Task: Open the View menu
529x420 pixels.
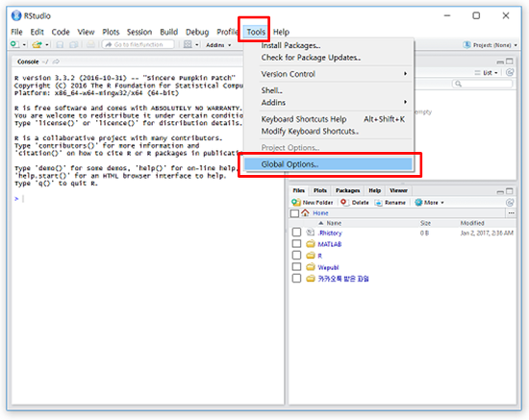Action: 86,32
